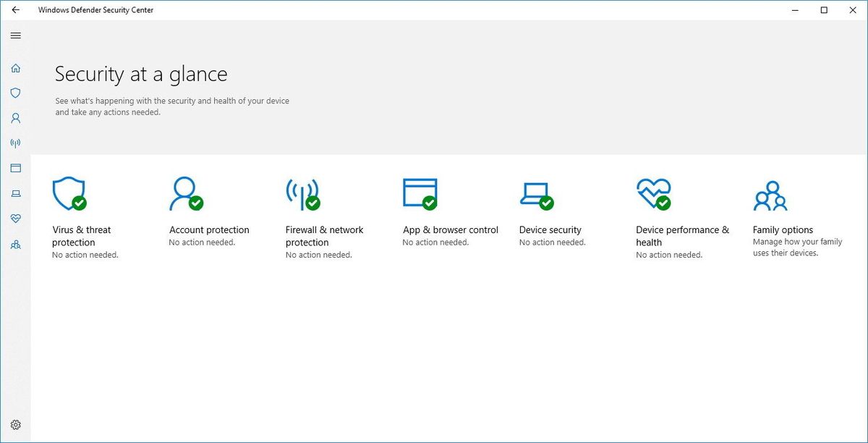Open Account protection from the sidebar

point(16,117)
